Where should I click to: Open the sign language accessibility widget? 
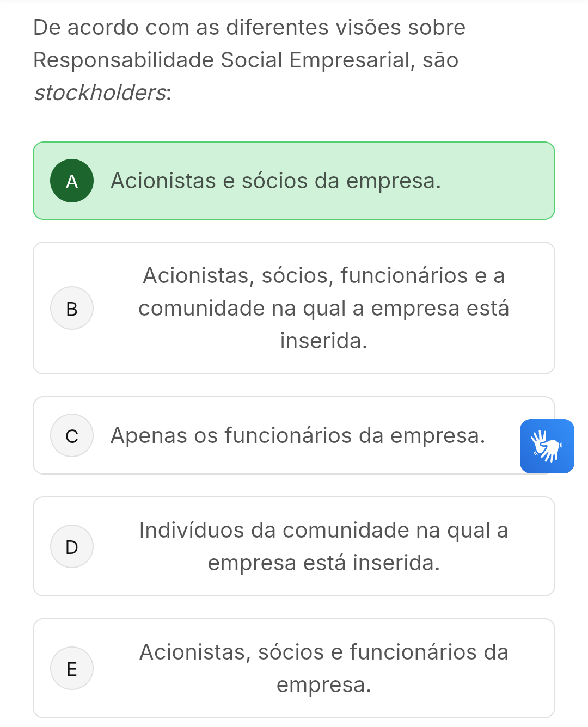(x=547, y=446)
